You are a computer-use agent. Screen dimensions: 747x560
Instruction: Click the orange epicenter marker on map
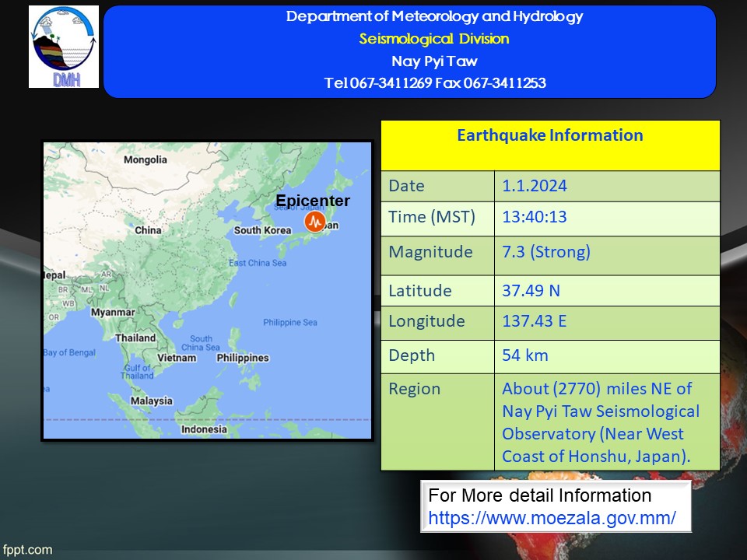click(x=314, y=223)
